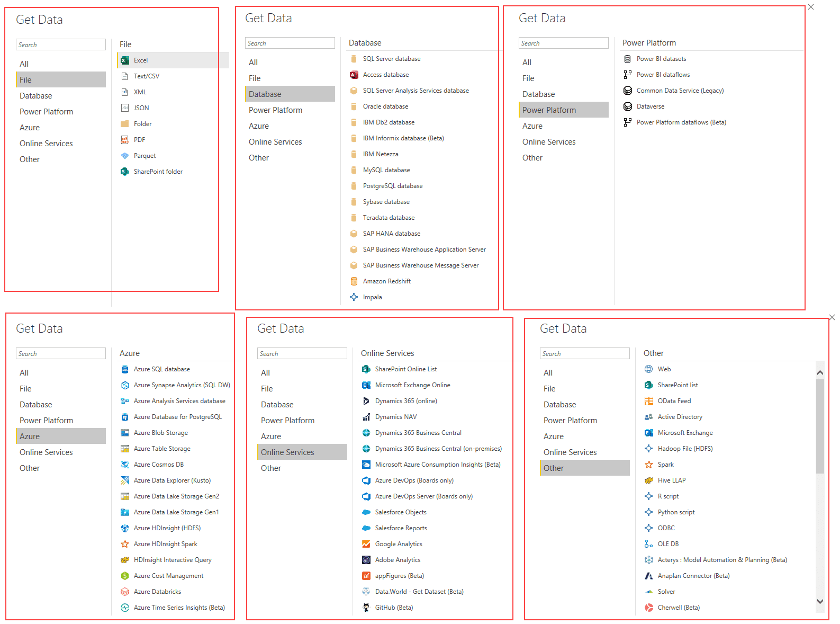The image size is (840, 624).
Task: Select the highlighted Power Platform category tab
Action: [564, 110]
